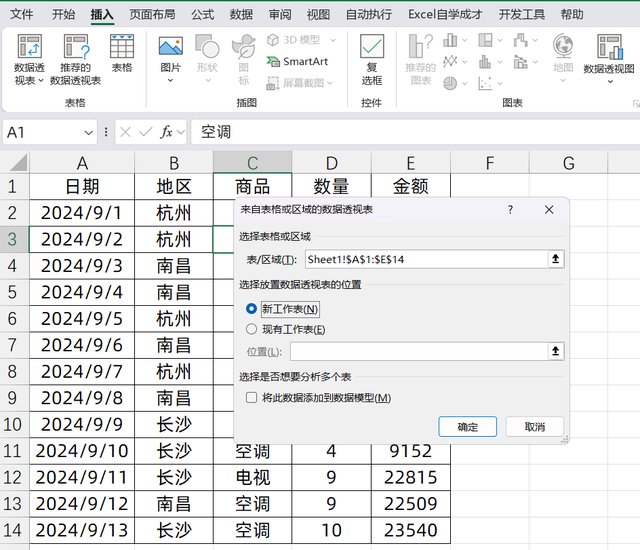Click the fx insert function icon
The width and height of the screenshot is (640, 550).
coord(166,132)
